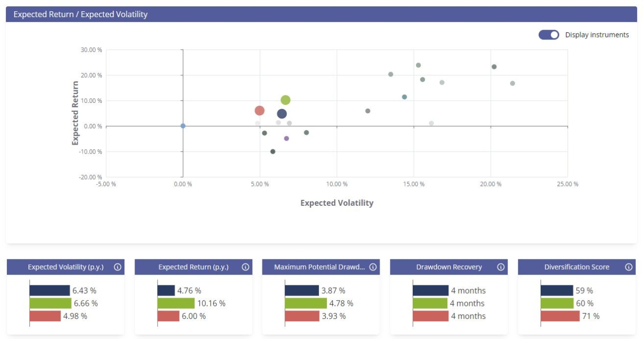
Task: Click the red 71 % diversification bar
Action: click(560, 316)
